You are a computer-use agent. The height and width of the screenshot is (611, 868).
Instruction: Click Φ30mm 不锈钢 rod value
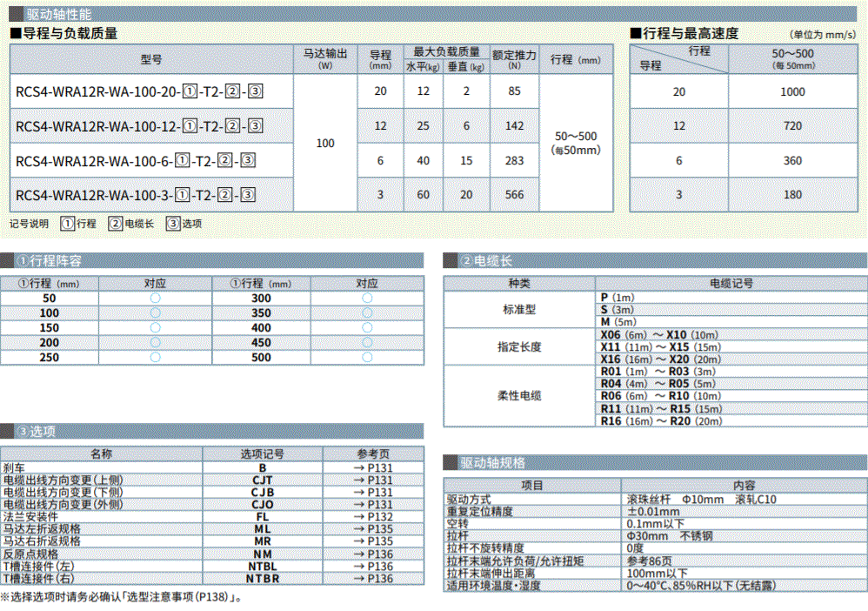[670, 535]
